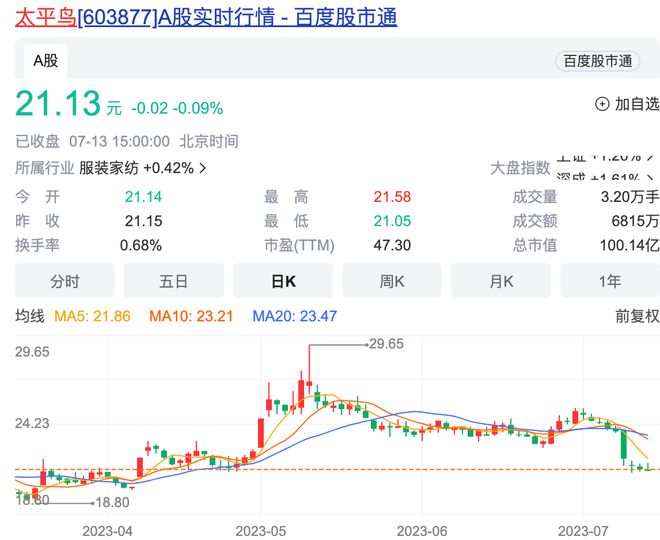The width and height of the screenshot is (660, 540).
Task: Click the 市盈(TTM) value 47.30
Action: 392,246
